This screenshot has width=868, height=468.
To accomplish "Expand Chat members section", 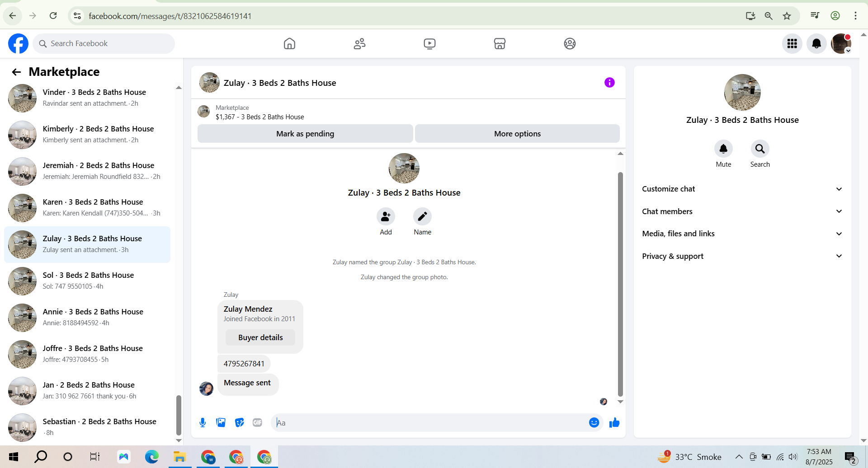I will coord(742,211).
